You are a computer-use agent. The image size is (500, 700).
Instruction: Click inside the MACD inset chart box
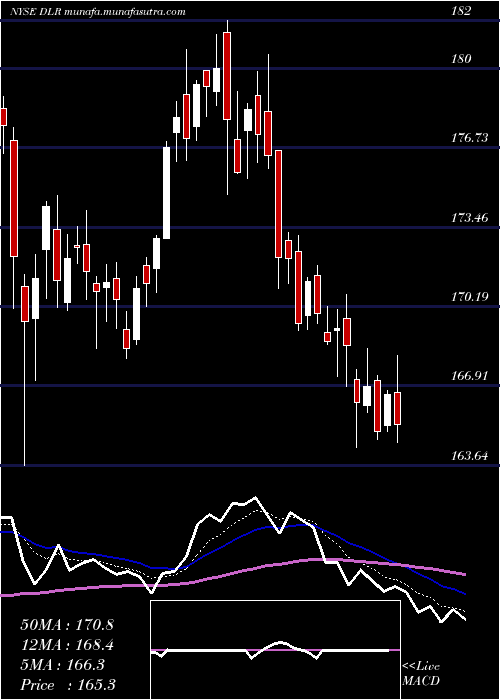[275, 650]
